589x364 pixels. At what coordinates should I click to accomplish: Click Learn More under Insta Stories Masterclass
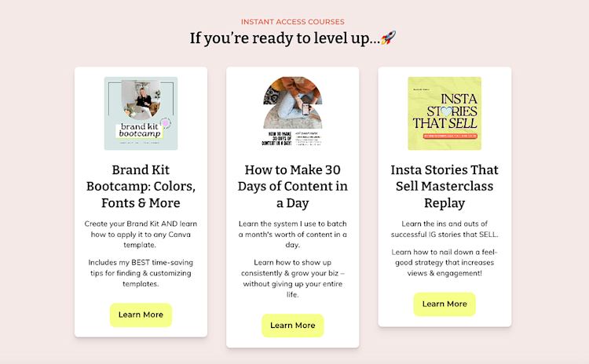click(x=444, y=304)
